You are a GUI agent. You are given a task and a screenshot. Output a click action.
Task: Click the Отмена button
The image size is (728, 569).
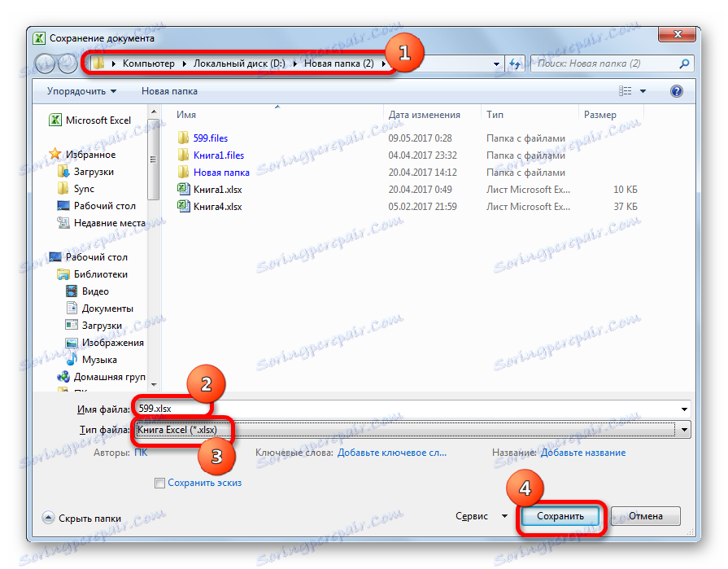[x=645, y=516]
